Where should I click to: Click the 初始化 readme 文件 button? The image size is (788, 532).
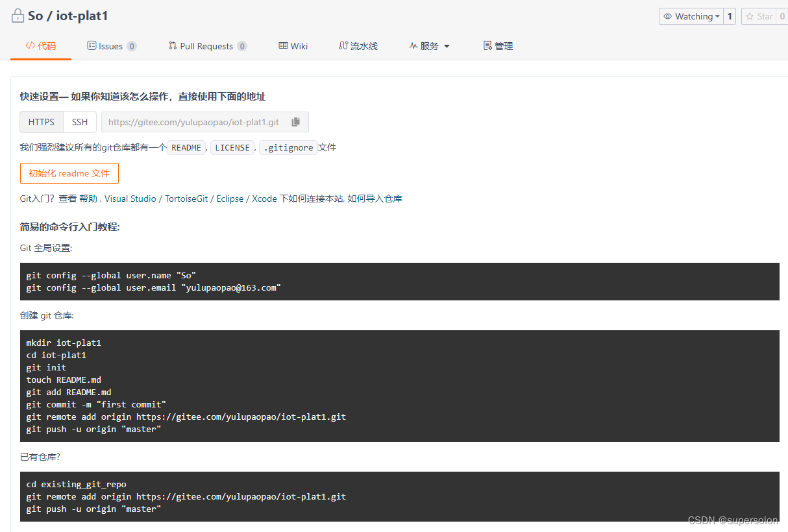[x=69, y=173]
